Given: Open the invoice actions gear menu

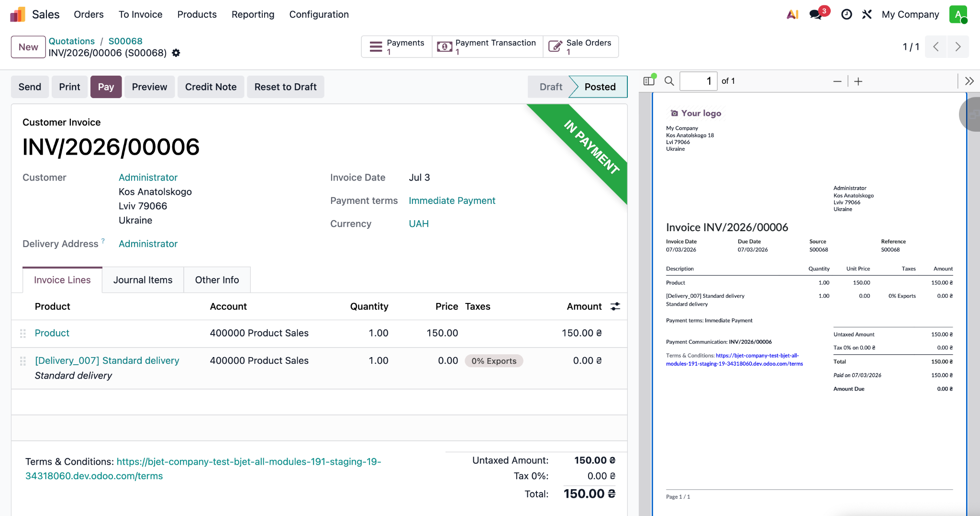Looking at the screenshot, I should pyautogui.click(x=176, y=53).
